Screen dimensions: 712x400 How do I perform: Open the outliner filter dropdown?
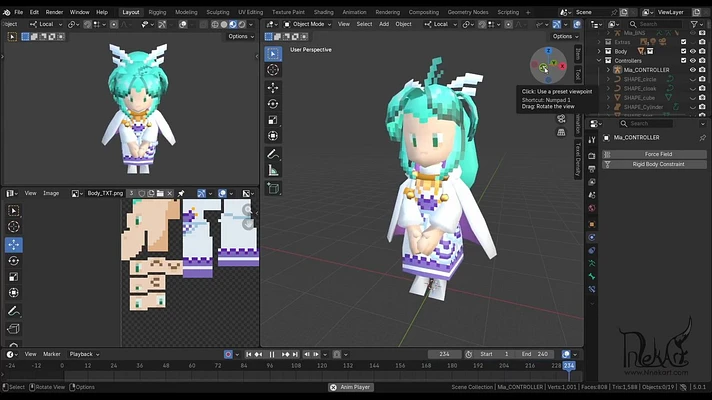(696, 24)
